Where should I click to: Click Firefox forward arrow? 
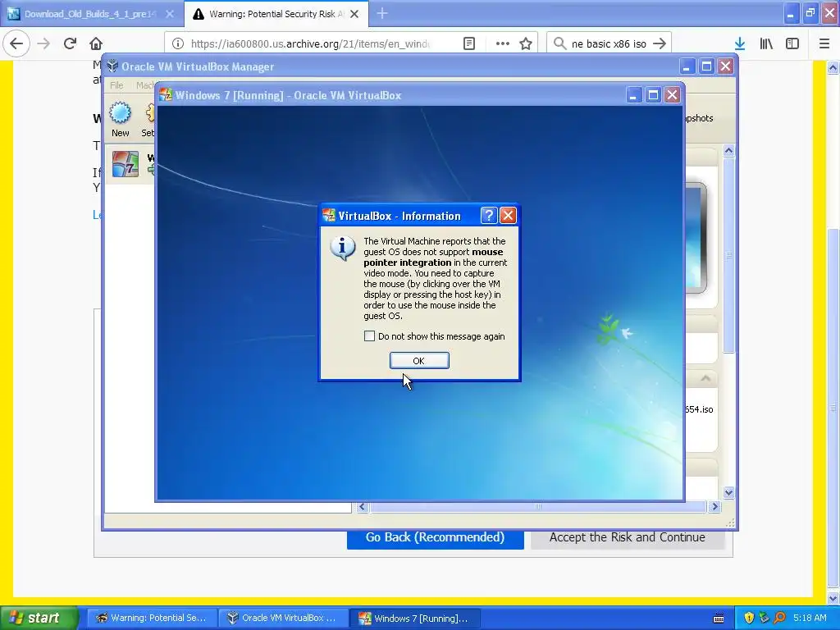43,43
